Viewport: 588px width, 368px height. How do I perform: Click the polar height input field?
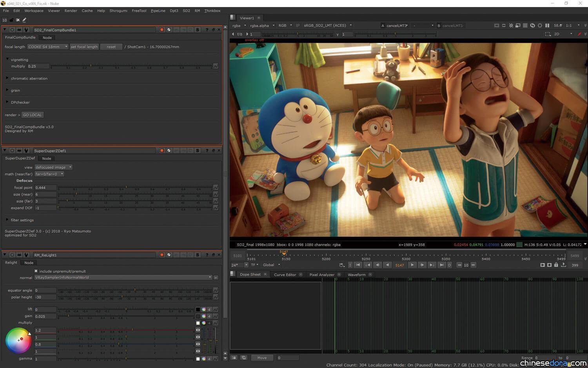[45, 297]
